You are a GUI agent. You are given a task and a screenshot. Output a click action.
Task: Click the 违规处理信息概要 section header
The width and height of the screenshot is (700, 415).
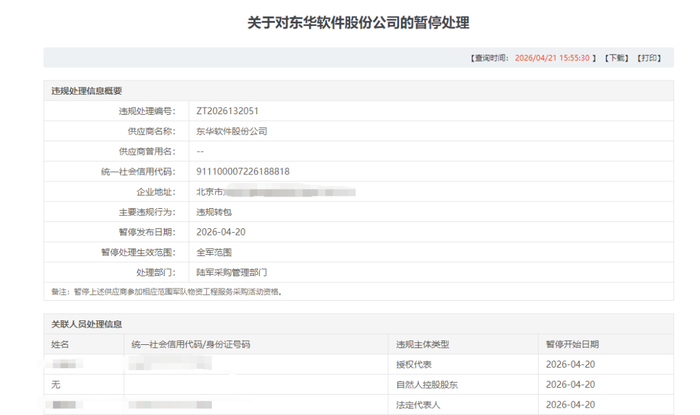87,91
